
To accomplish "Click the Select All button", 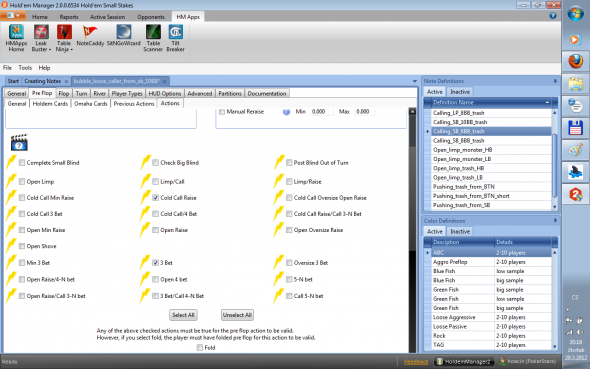I will coord(183,315).
